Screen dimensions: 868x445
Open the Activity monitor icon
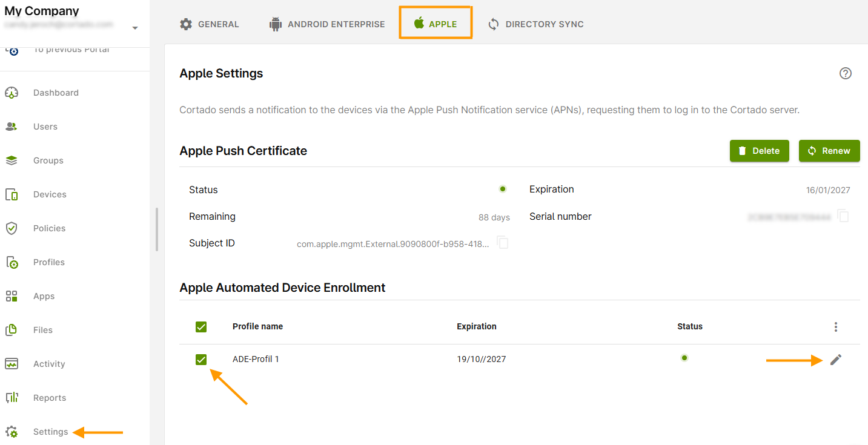[12, 364]
